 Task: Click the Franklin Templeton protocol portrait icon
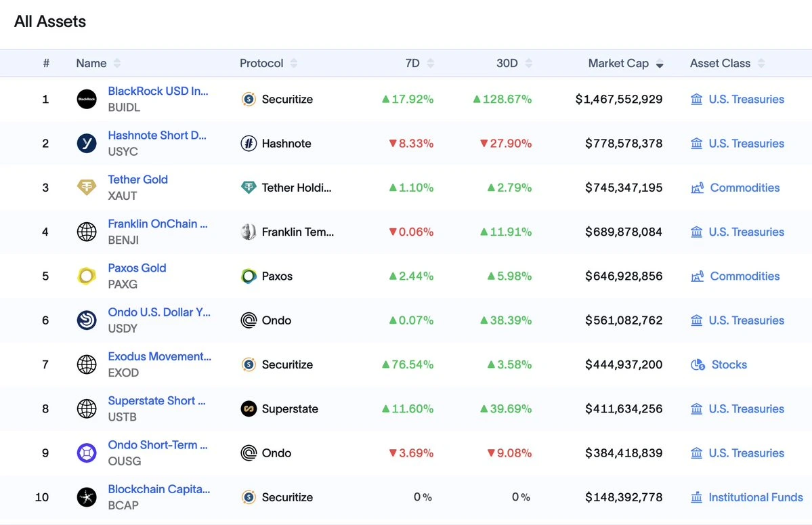point(249,232)
